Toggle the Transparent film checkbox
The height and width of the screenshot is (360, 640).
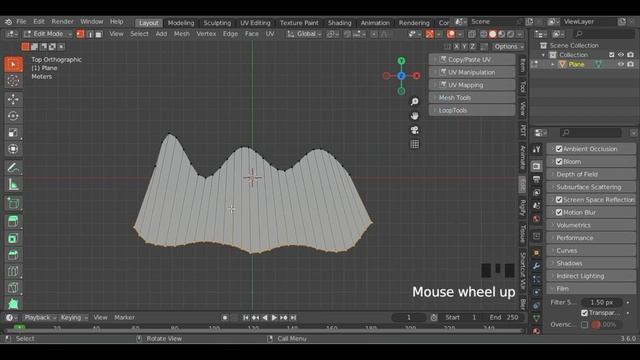584,313
